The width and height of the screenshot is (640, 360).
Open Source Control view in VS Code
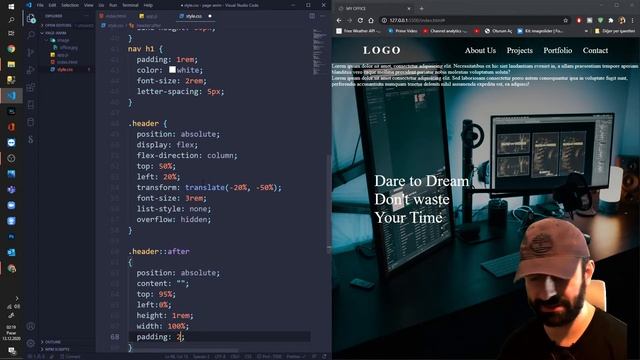click(31, 52)
